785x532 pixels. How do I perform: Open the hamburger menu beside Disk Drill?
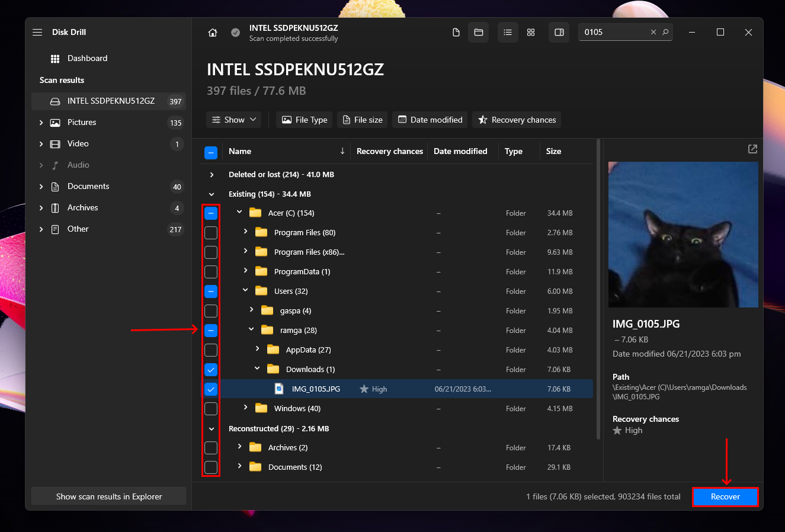(37, 32)
